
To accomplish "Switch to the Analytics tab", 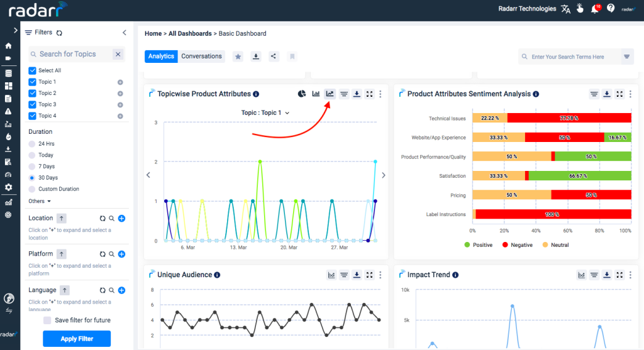I will [161, 56].
